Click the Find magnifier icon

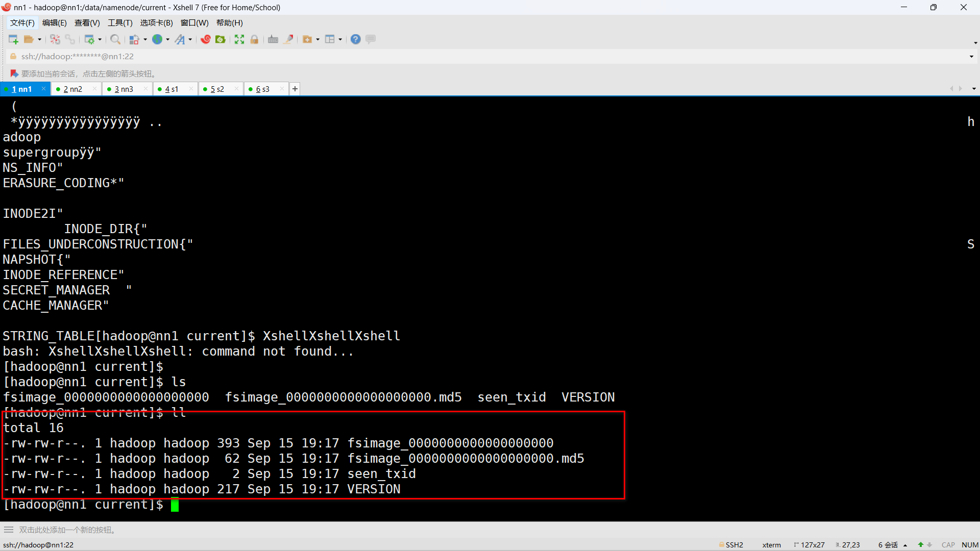pyautogui.click(x=115, y=39)
